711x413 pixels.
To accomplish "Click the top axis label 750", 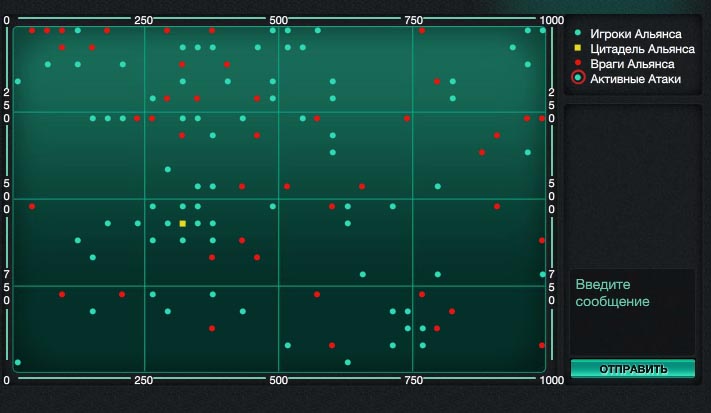I will [x=413, y=20].
